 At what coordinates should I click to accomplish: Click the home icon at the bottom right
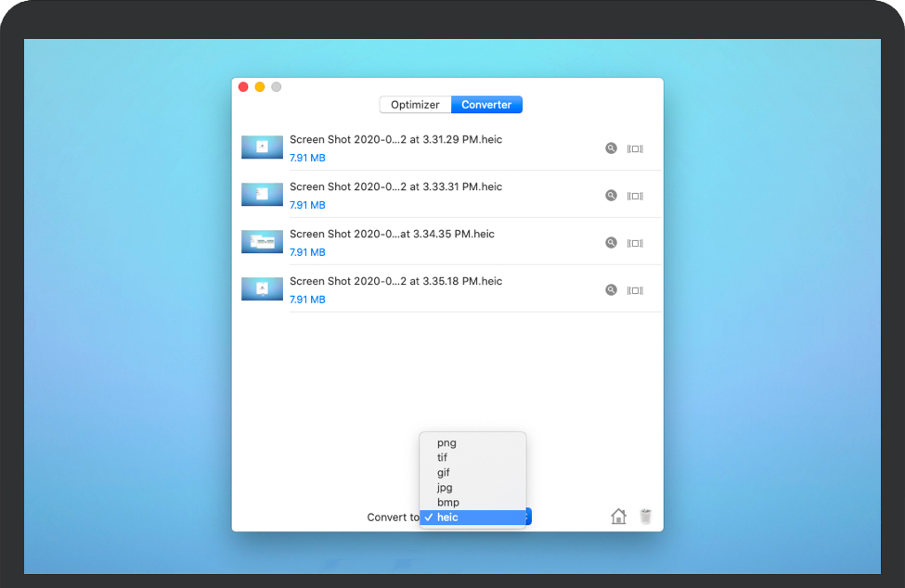[618, 517]
